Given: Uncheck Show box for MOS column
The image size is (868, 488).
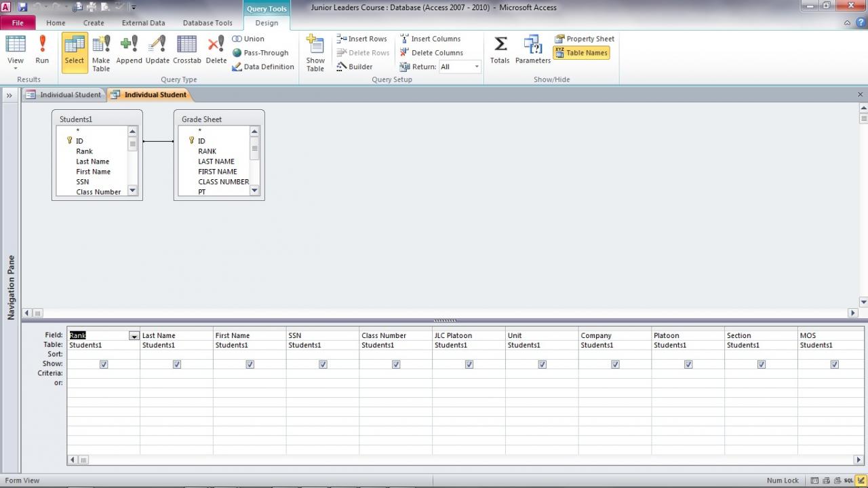Looking at the screenshot, I should click(835, 364).
